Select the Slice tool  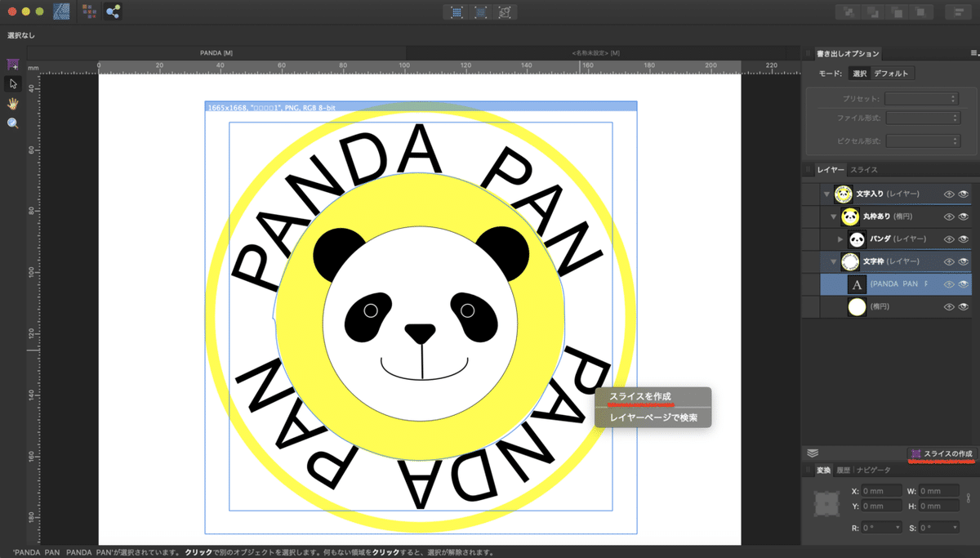point(12,64)
